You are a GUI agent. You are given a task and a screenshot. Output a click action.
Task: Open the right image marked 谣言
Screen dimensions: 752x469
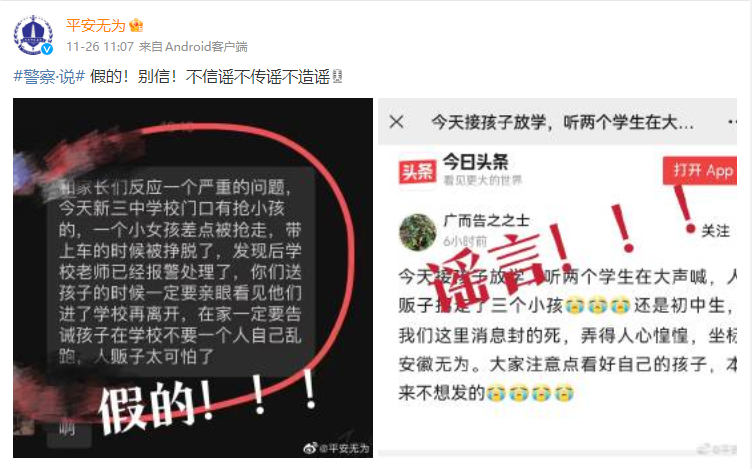click(557, 278)
